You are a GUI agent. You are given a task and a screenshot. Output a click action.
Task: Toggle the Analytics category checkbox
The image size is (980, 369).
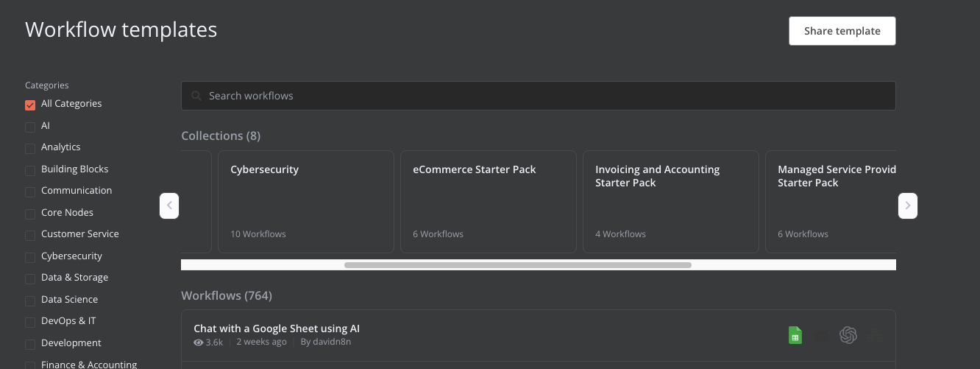(30, 148)
